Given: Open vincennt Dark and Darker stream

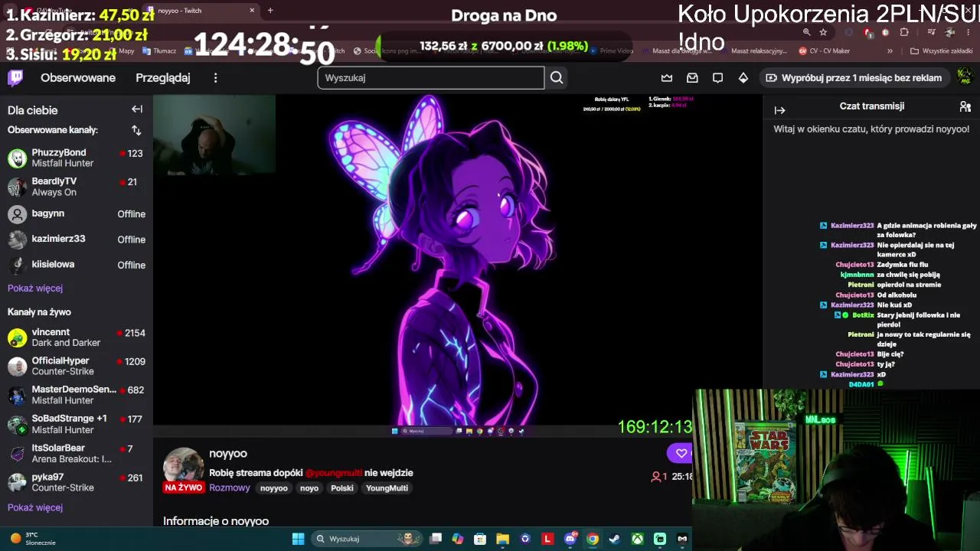Looking at the screenshot, I should [77, 337].
